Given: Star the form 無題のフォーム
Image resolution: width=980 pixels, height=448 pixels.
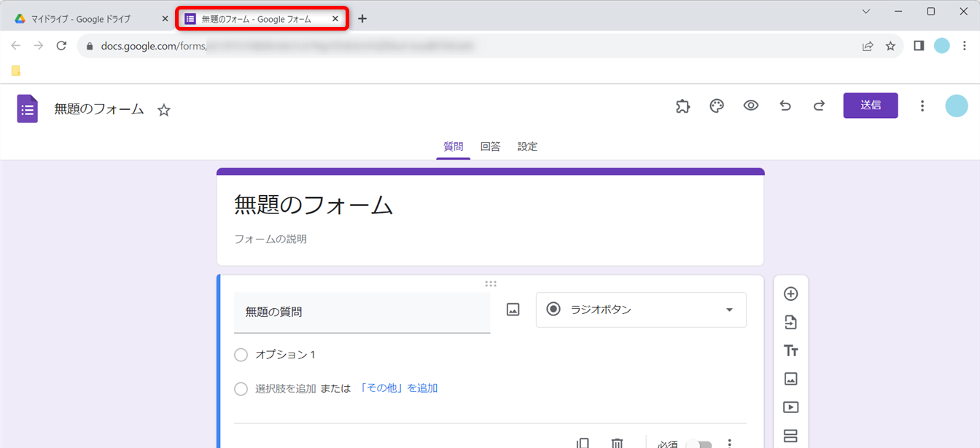Looking at the screenshot, I should pos(164,110).
